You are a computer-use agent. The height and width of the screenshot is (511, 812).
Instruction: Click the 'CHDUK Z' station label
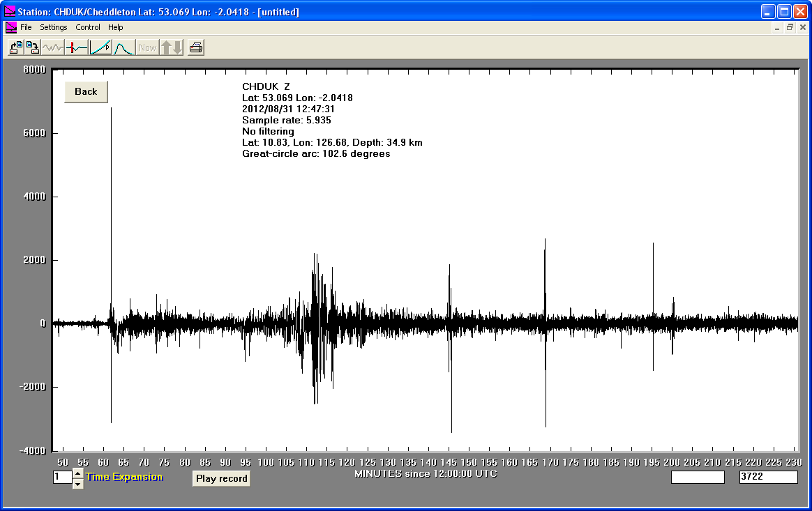[266, 86]
